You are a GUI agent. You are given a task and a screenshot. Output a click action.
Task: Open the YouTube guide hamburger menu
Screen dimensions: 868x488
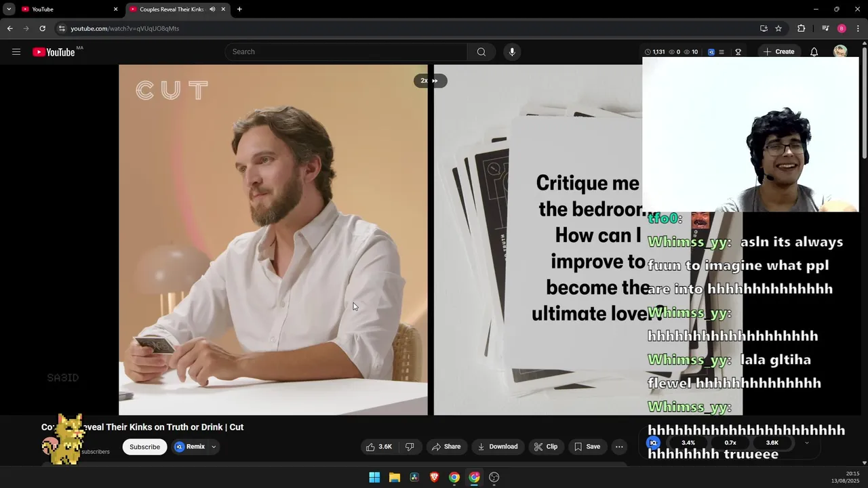click(16, 52)
